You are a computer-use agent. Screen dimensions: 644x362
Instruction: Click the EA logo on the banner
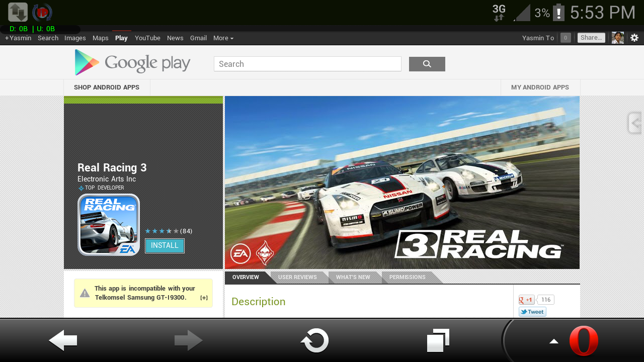(240, 254)
